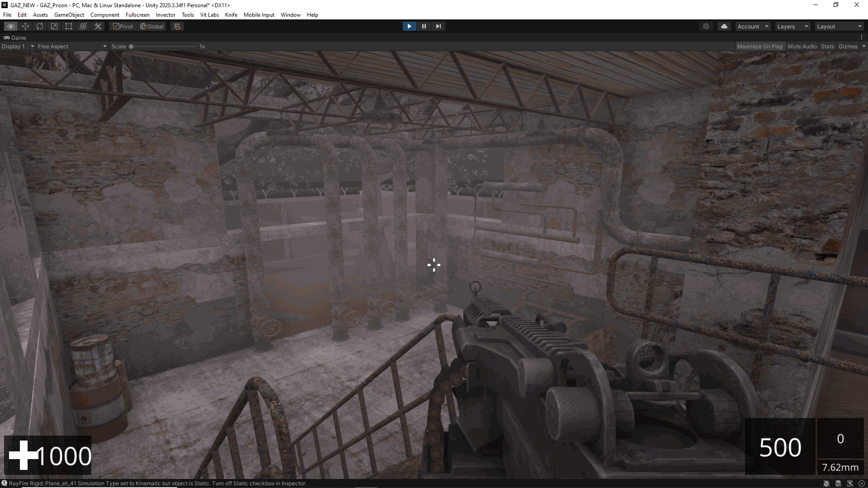Open the Component menu
This screenshot has width=868, height=488.
click(105, 15)
